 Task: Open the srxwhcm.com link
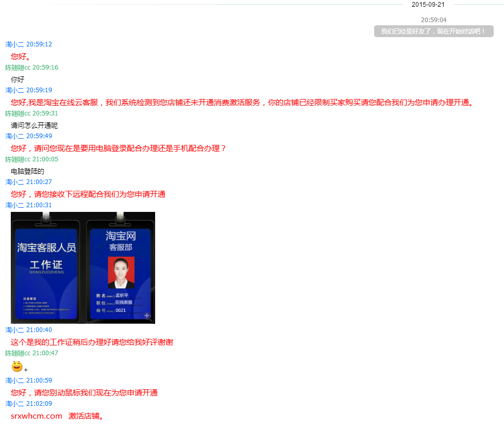coord(36,416)
